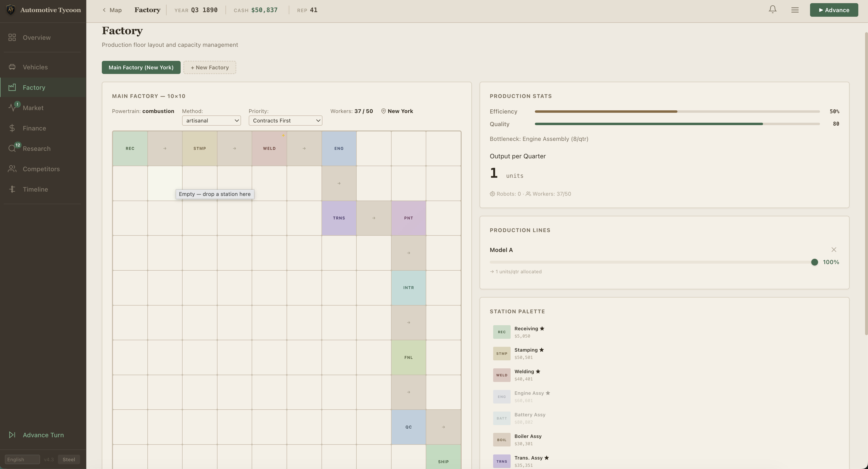
Task: Click the Automotive Tycoon logo badge
Action: [x=11, y=10]
